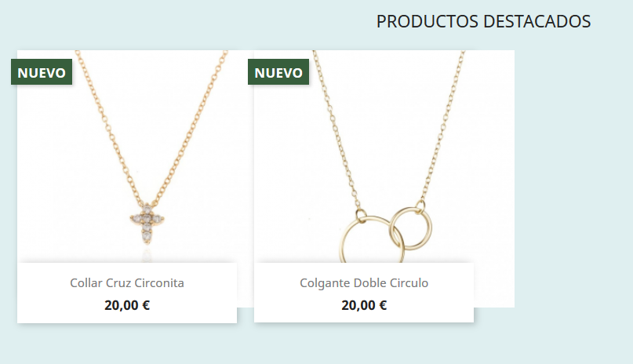Click the larger gold ring of the pendant
The image size is (633, 364).
372,240
